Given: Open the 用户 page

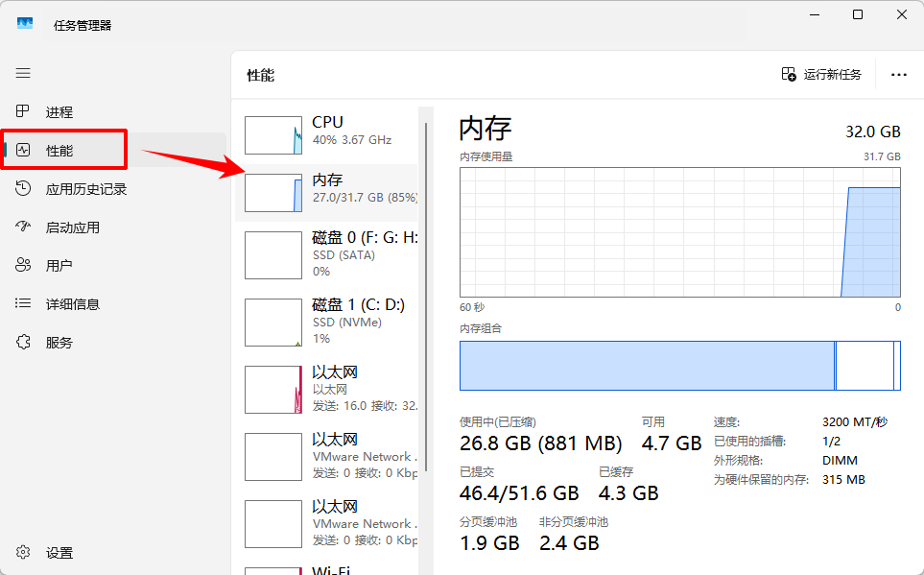Looking at the screenshot, I should pyautogui.click(x=114, y=265).
